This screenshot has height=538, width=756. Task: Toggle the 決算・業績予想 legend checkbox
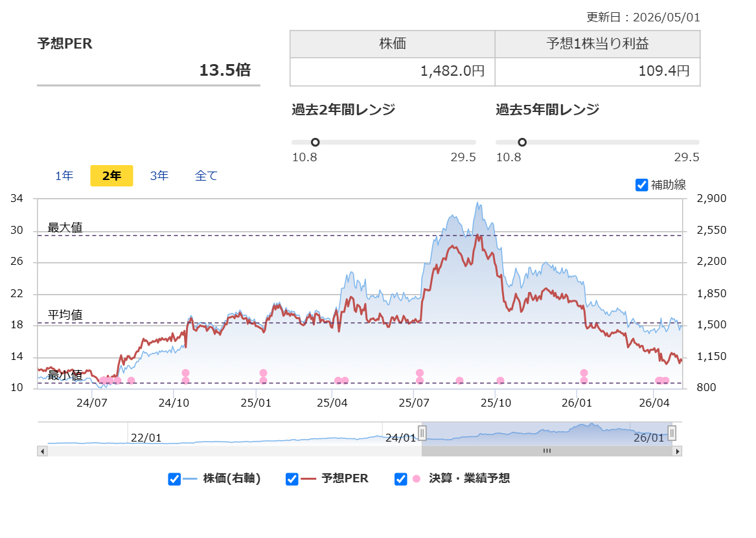(x=400, y=478)
